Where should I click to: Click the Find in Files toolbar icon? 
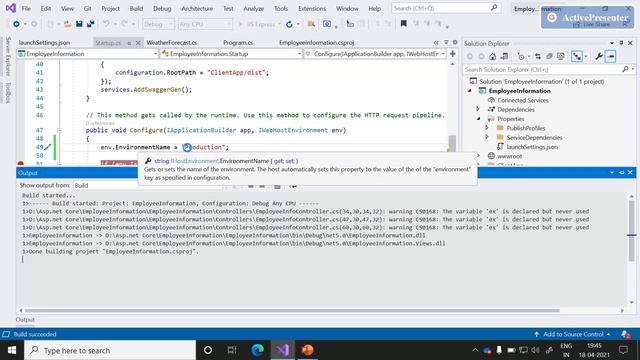311,24
